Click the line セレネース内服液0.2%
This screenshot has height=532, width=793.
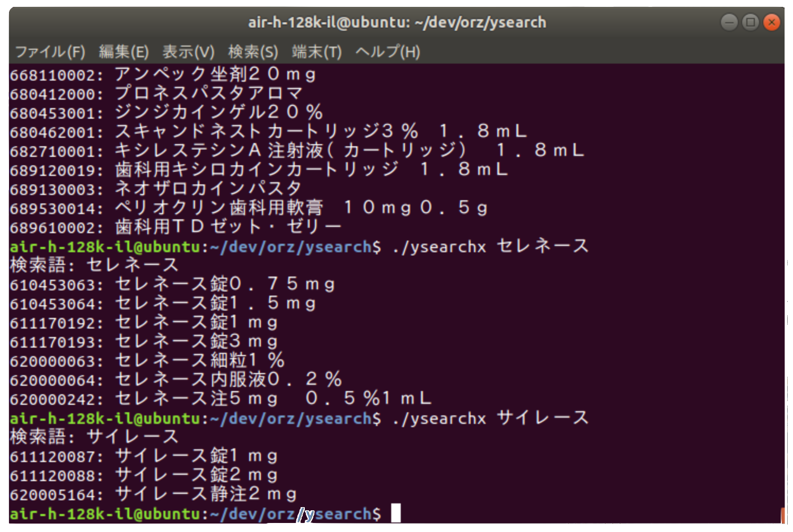click(228, 380)
